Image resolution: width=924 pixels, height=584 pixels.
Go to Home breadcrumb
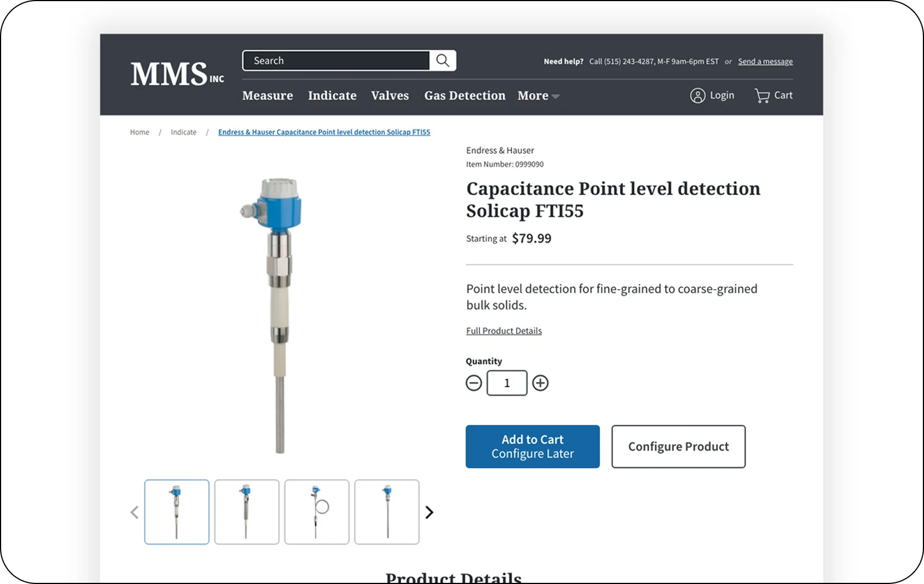(x=140, y=132)
